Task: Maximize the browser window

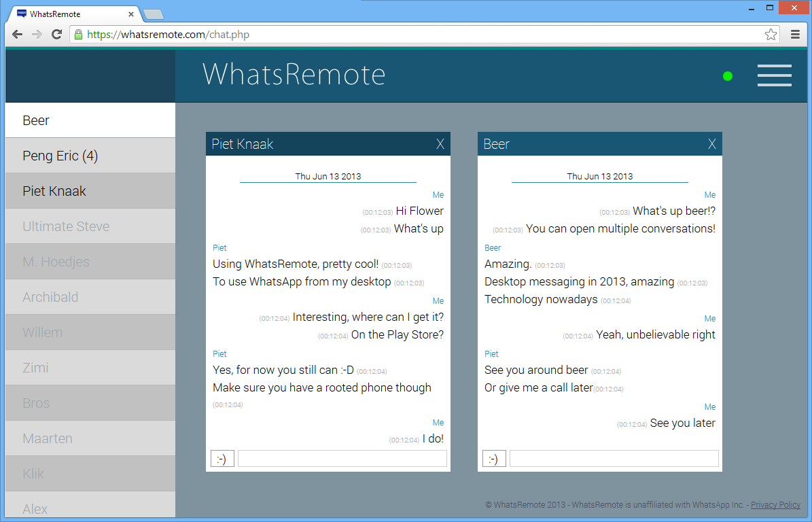Action: pos(770,7)
